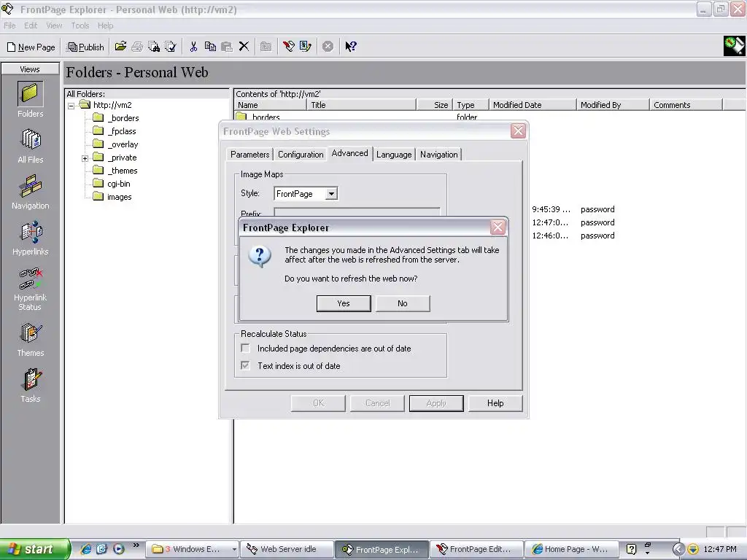Open the Tools menu
Viewport: 747px width, 560px height.
[80, 26]
